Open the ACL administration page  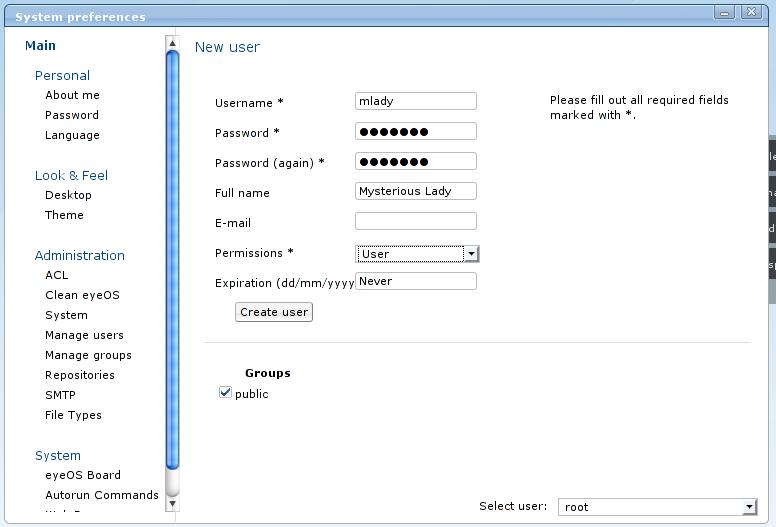(x=57, y=275)
